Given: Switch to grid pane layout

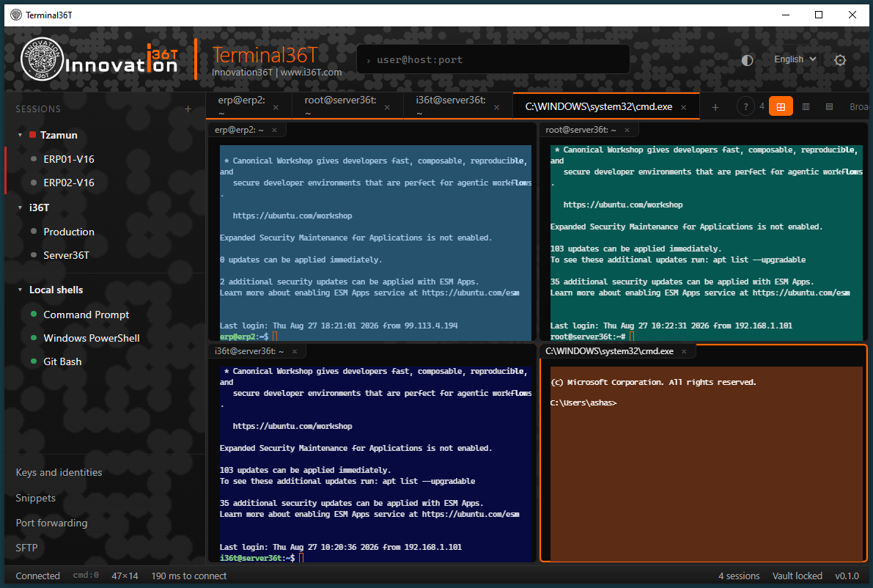Looking at the screenshot, I should coord(781,106).
